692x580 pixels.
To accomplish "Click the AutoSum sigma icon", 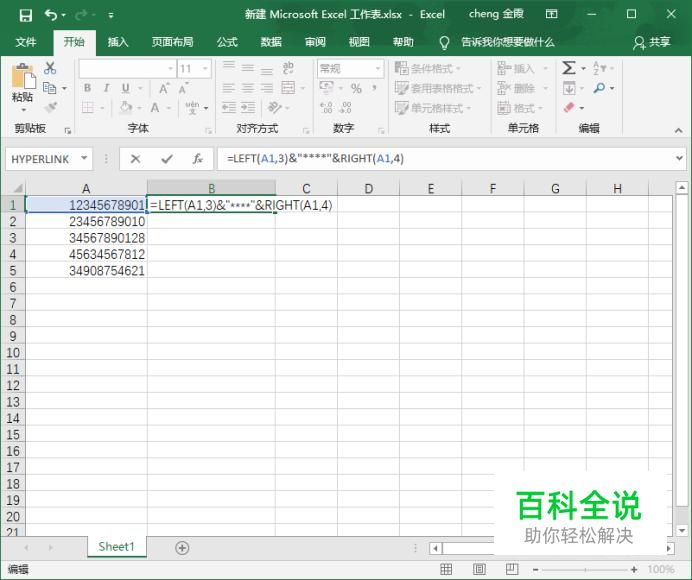I will point(569,68).
